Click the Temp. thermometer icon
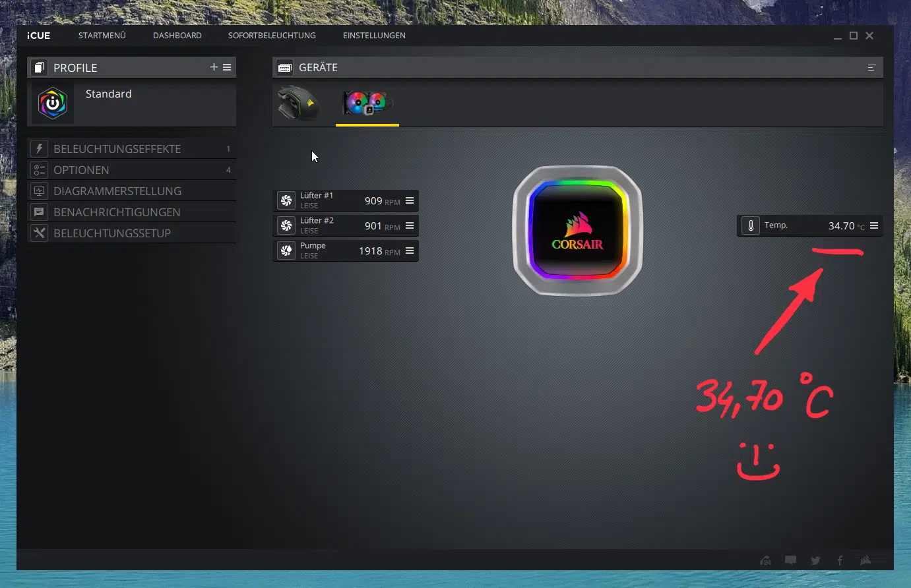The image size is (911, 588). [751, 225]
